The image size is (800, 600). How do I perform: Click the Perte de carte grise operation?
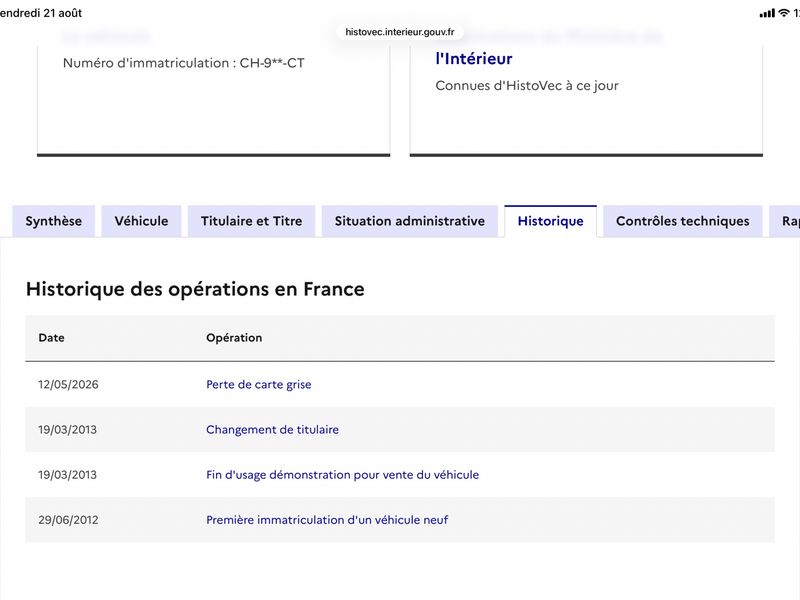tap(259, 384)
